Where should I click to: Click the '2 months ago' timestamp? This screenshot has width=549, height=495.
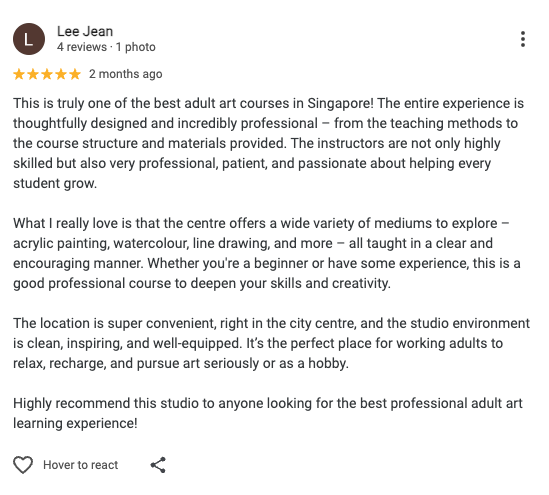tap(126, 74)
